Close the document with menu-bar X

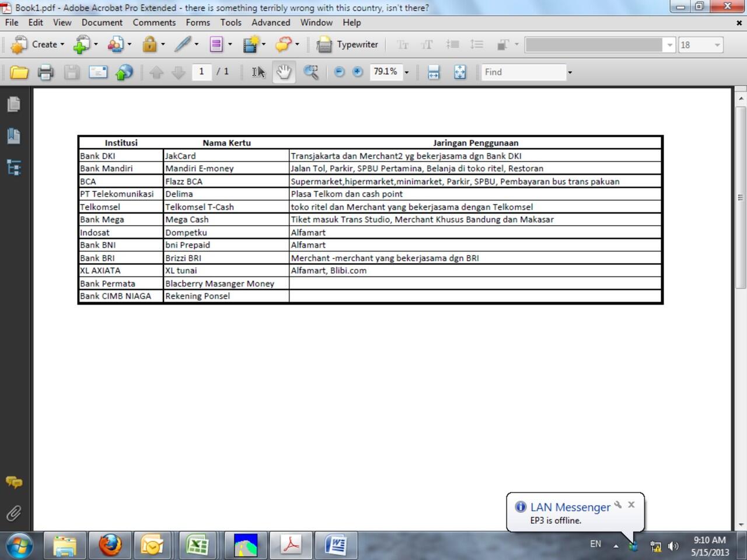(739, 22)
